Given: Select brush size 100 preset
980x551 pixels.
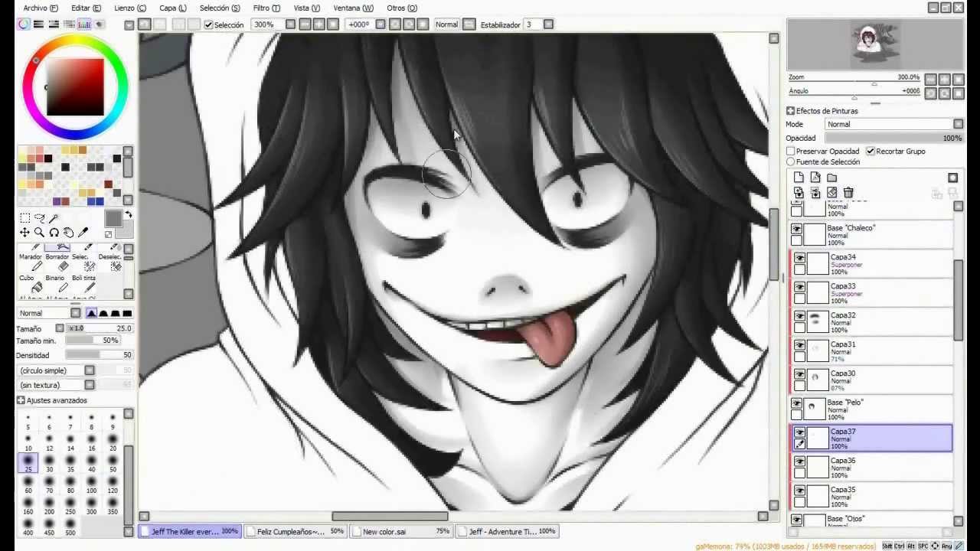Looking at the screenshot, I should click(91, 485).
